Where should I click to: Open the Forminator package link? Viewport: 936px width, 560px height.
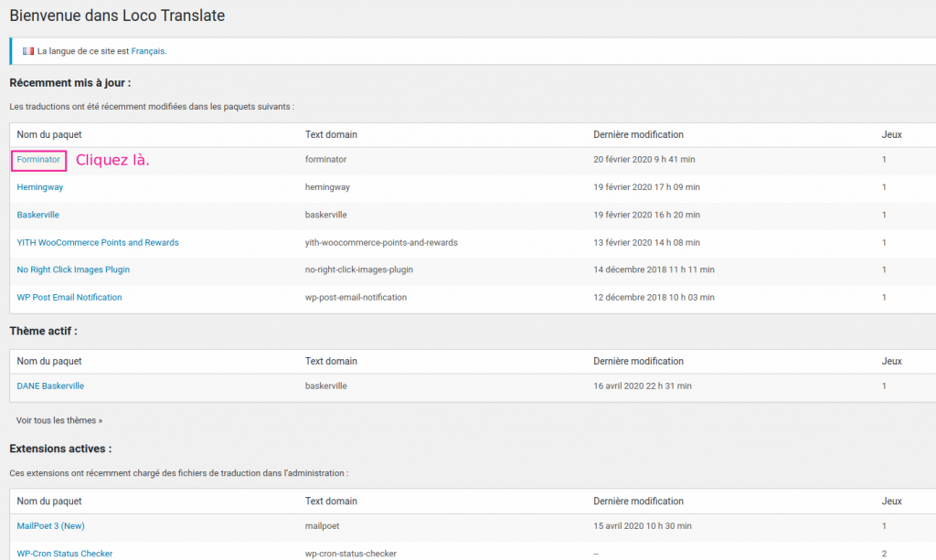pyautogui.click(x=38, y=159)
